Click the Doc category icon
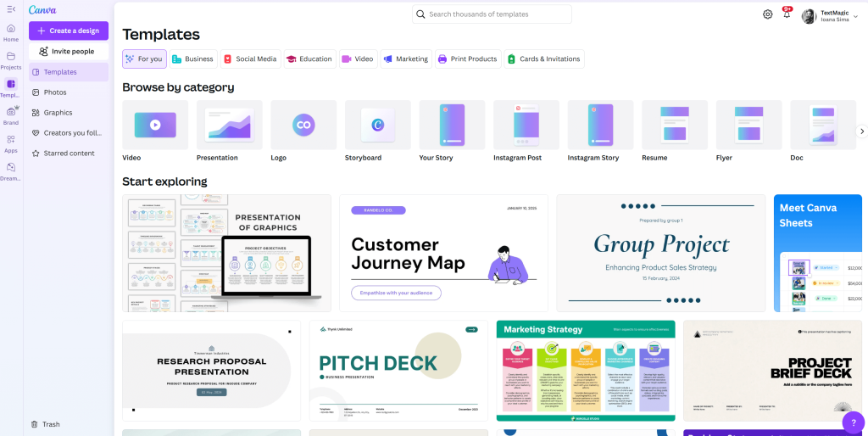This screenshot has height=436, width=868. (x=822, y=125)
